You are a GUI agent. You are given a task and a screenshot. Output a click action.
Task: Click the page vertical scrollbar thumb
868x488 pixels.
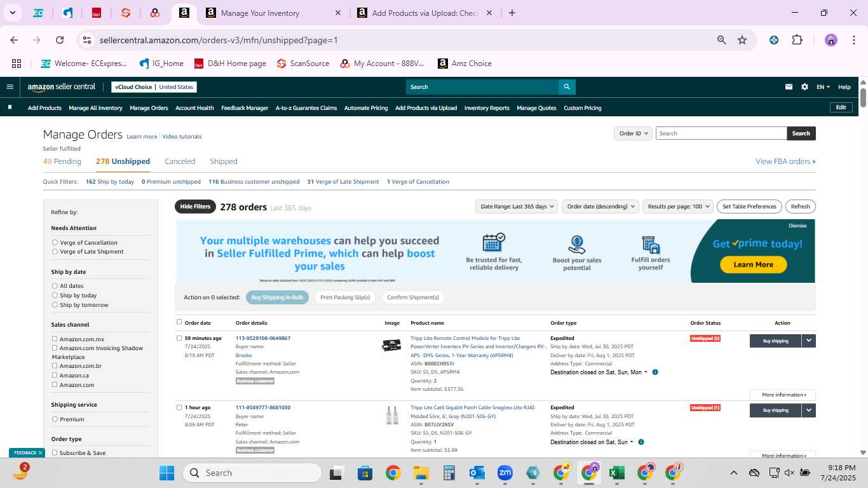click(x=864, y=97)
